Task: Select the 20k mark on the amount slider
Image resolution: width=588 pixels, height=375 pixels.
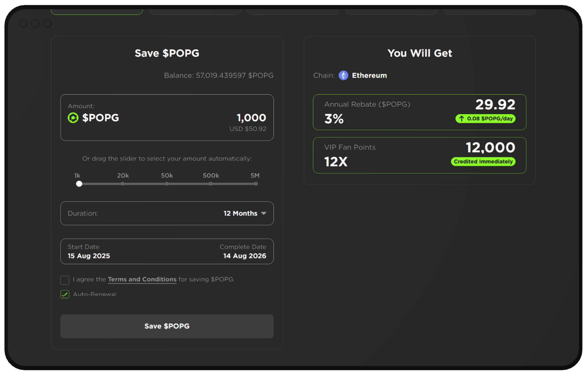Action: (123, 184)
